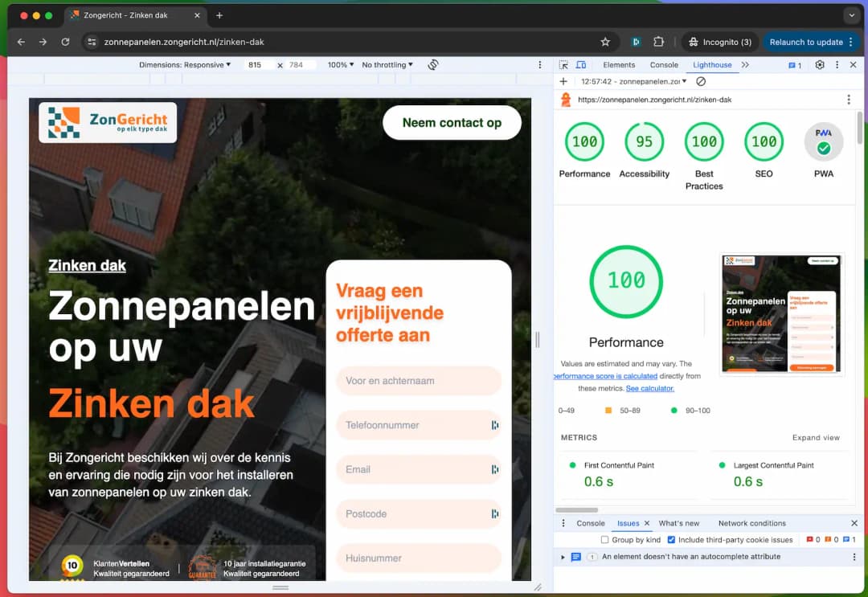The height and width of the screenshot is (597, 868).
Task: Open DevTools settings gear
Action: coord(820,65)
